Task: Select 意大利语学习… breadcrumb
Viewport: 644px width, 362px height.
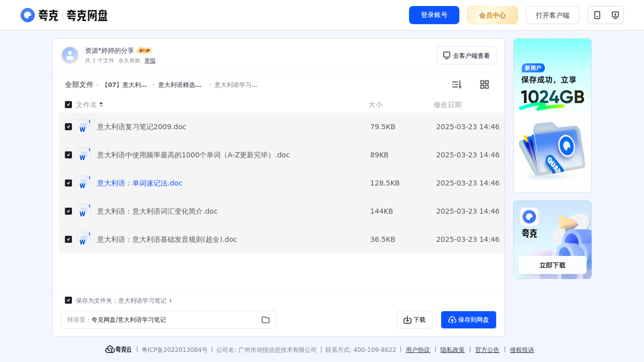Action: [236, 85]
